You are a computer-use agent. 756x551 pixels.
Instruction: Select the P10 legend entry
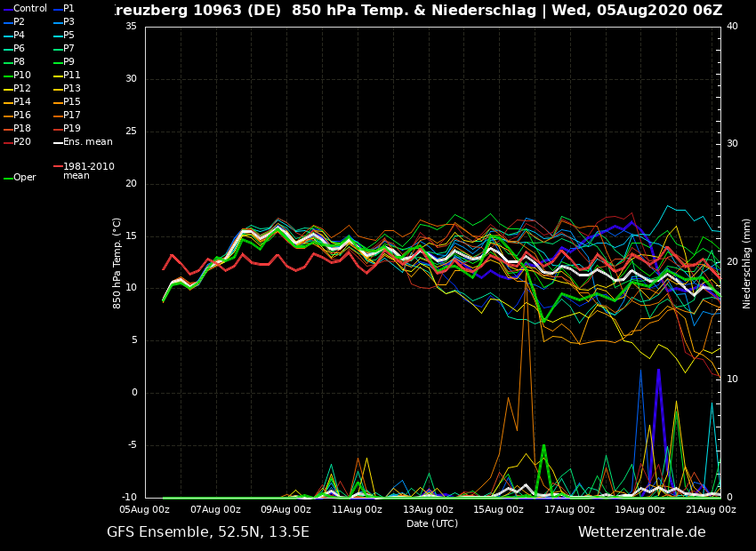point(17,76)
